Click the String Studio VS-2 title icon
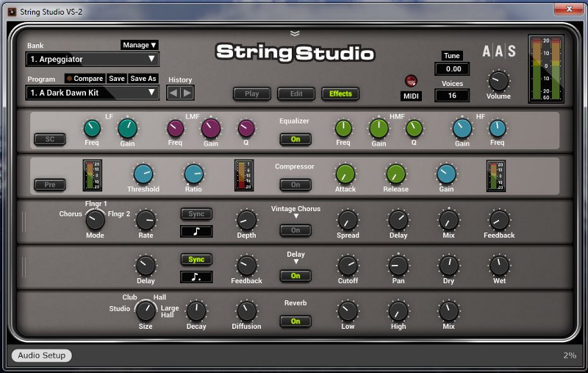Image resolution: width=588 pixels, height=373 pixels. click(12, 12)
